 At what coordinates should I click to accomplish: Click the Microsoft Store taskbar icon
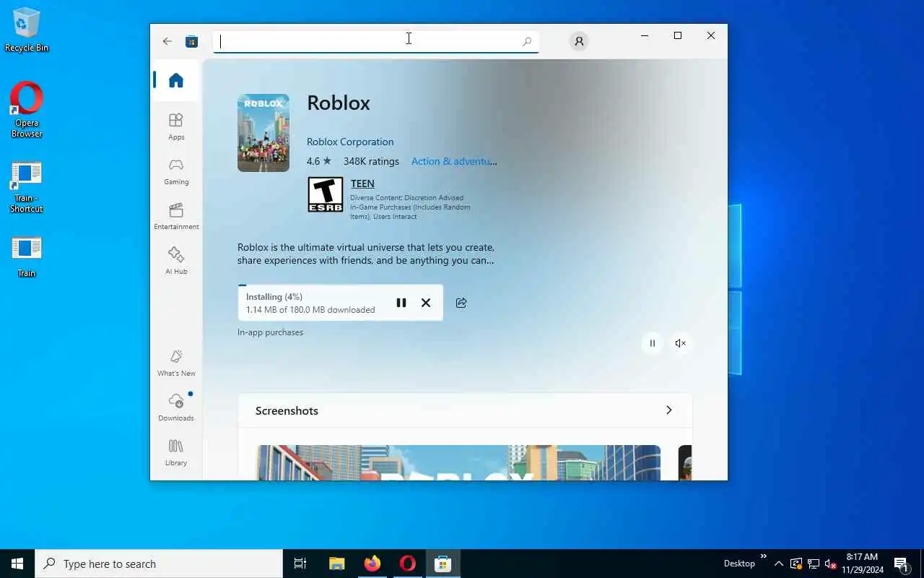(x=443, y=564)
